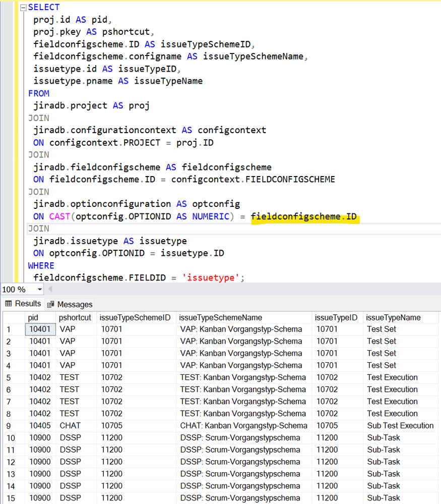Viewport: 441px width, 504px height.
Task: Click Sub-Task cell in row 10
Action: pyautogui.click(x=401, y=438)
